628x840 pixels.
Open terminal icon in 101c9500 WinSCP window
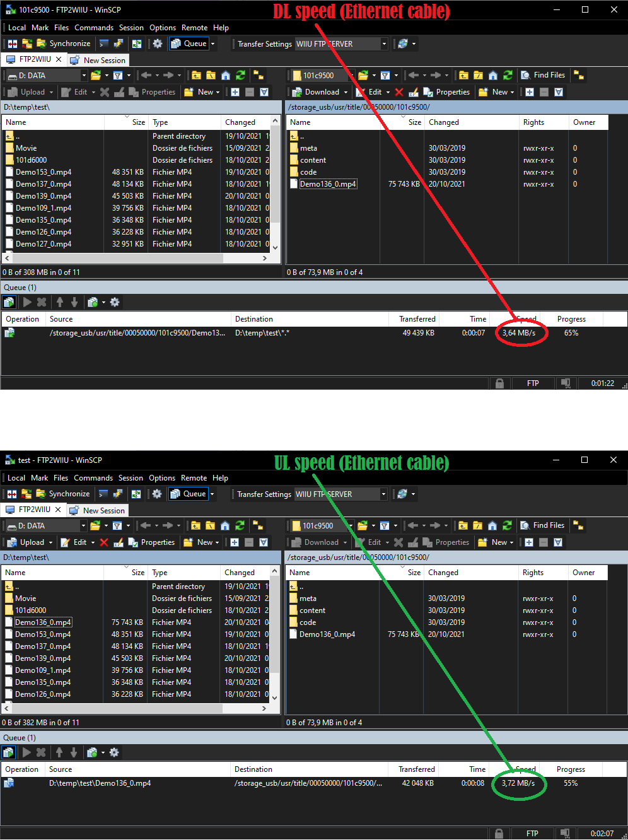104,44
